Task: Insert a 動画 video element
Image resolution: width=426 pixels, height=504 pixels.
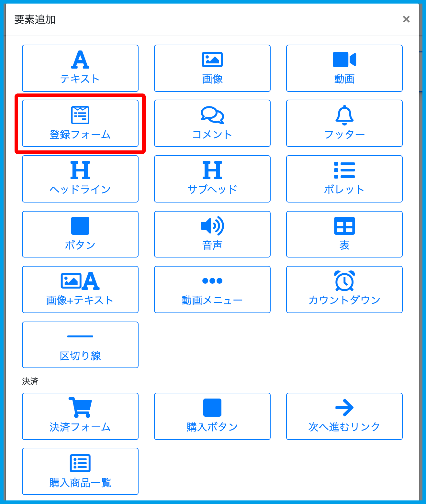Action: 344,68
